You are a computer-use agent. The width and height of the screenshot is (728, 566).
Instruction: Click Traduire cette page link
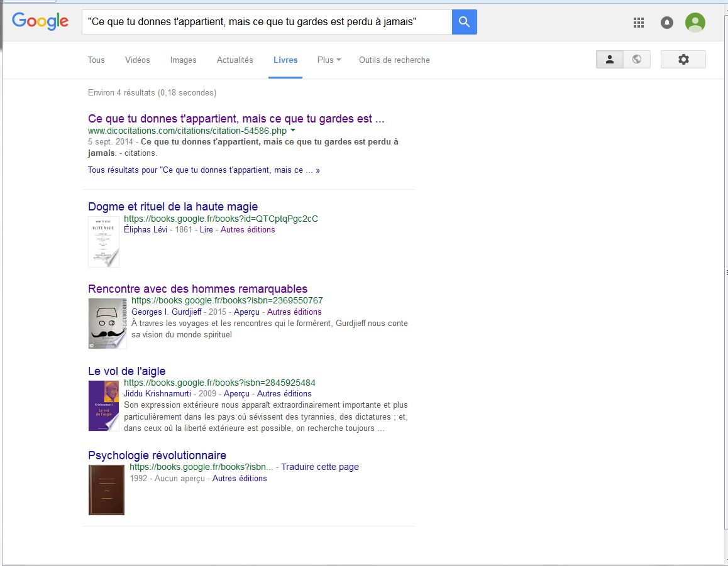coord(320,467)
